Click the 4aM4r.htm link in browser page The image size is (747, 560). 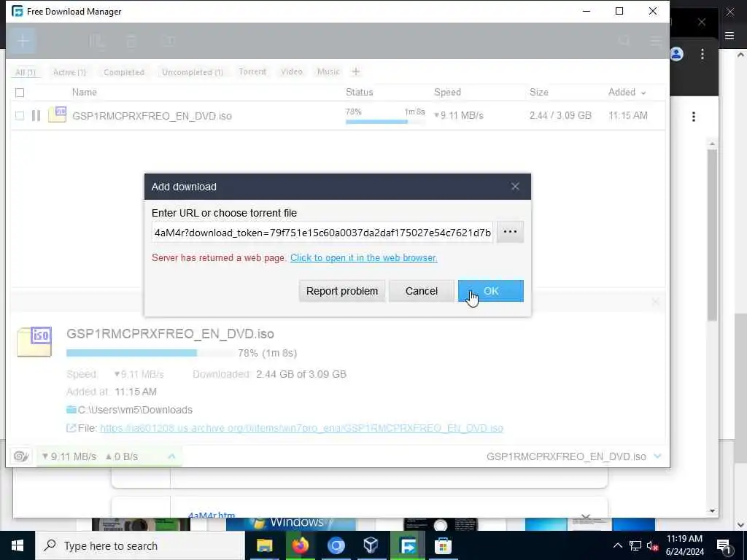tap(212, 515)
